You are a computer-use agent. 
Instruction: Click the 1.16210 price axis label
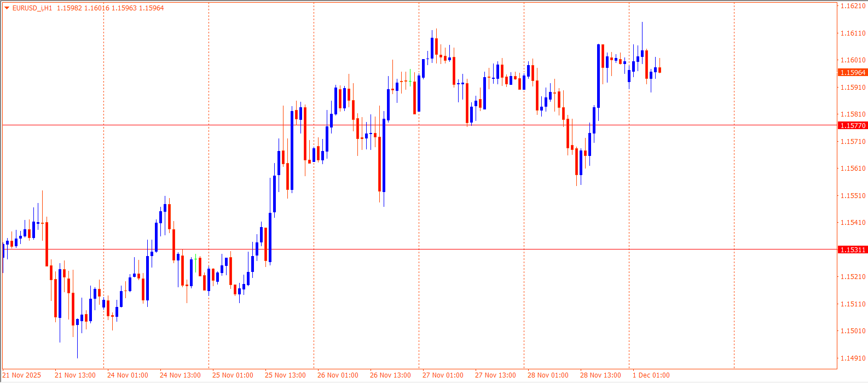(x=853, y=6)
